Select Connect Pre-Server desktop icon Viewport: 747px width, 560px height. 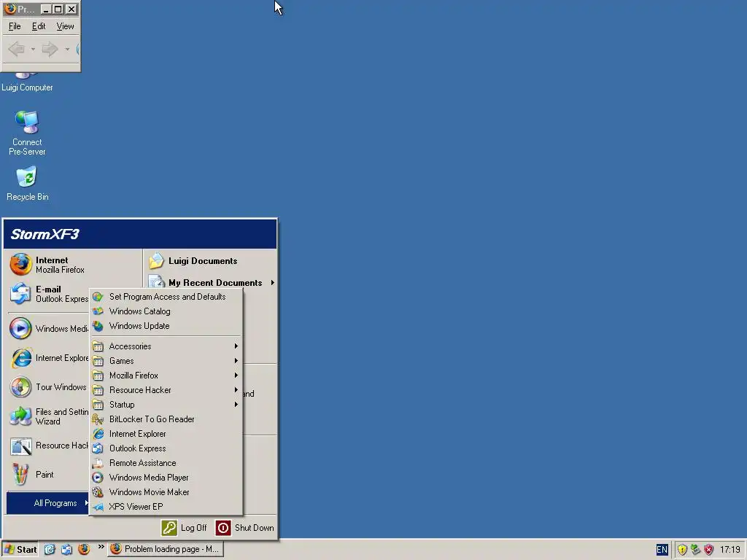pos(27,133)
